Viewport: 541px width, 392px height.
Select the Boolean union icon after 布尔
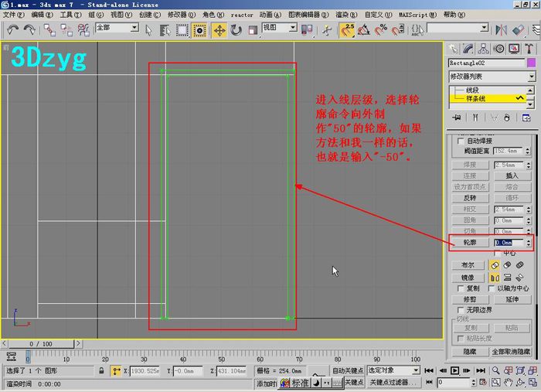[495, 265]
